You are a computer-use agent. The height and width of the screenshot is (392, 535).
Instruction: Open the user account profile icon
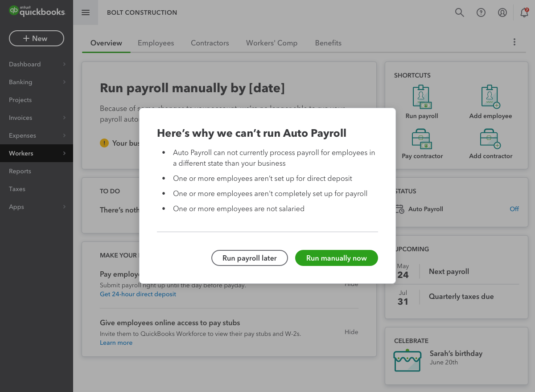click(x=502, y=12)
